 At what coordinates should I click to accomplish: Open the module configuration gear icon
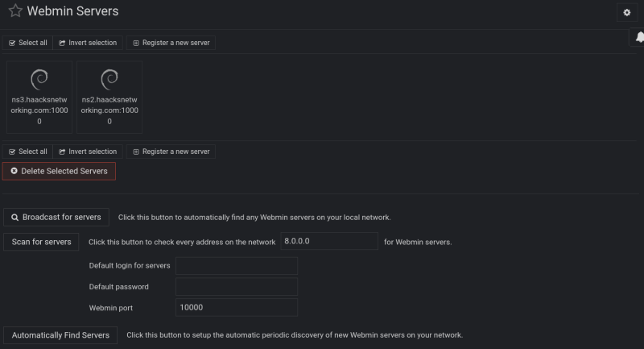click(627, 12)
